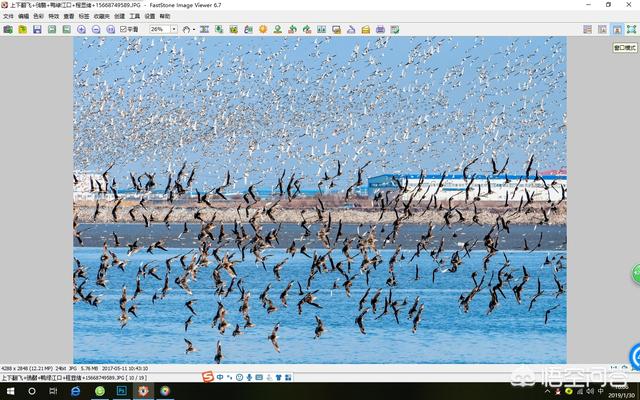Switch to full screen view icon
This screenshot has height=400, width=640.
(631, 29)
